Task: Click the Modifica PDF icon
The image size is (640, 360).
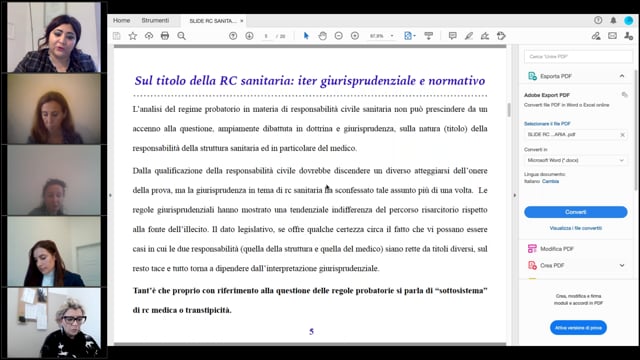Action: coord(532,249)
